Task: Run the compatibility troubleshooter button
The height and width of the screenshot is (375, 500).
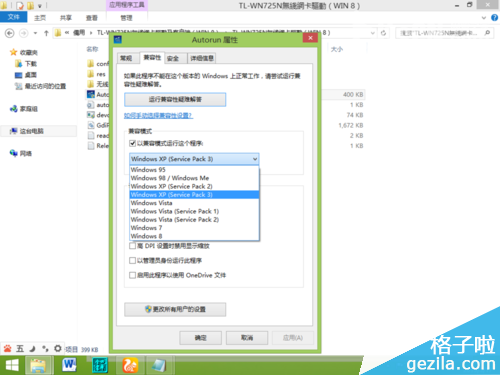Action: [x=175, y=99]
